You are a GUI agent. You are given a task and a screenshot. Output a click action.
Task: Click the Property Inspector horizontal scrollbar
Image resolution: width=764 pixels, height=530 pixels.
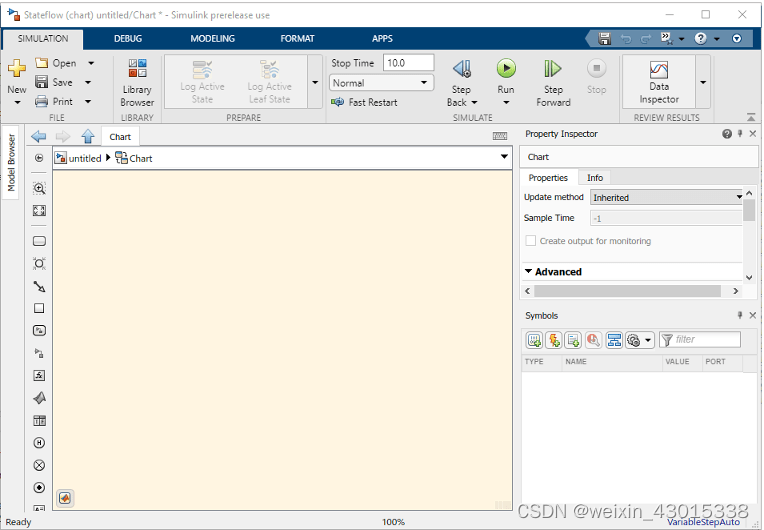627,291
